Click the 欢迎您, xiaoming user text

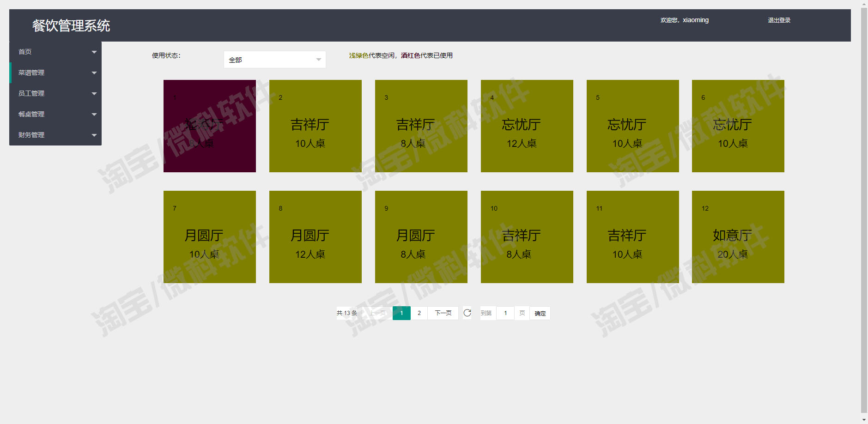(685, 20)
